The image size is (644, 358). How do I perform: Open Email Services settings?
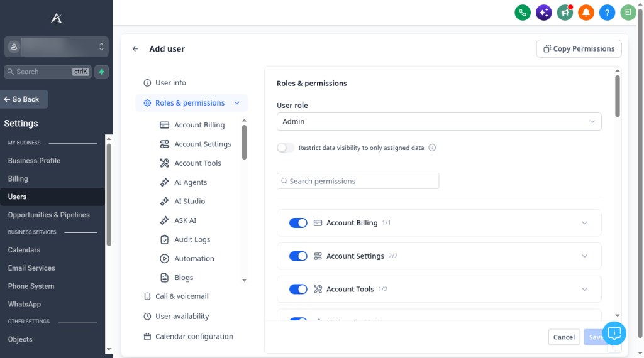31,268
